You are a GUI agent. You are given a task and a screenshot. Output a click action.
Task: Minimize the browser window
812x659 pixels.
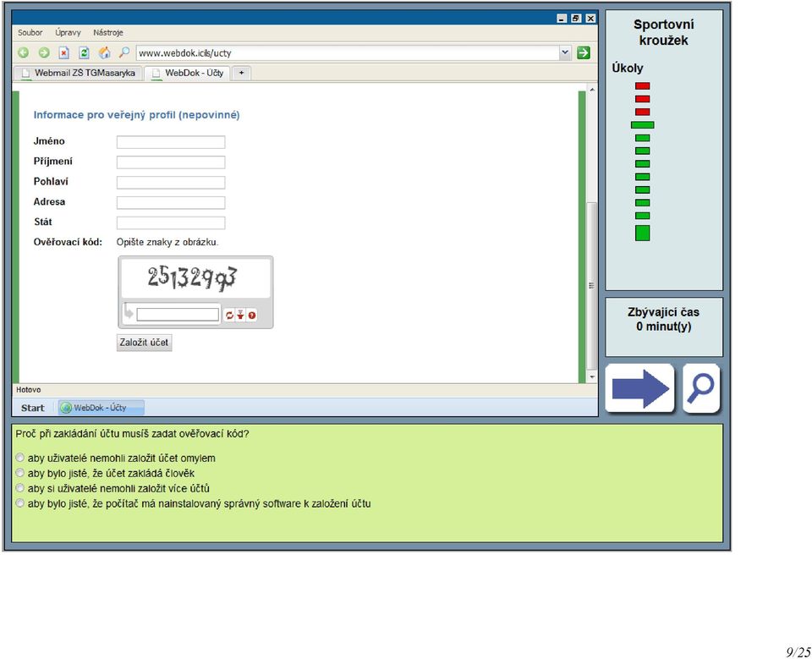(562, 18)
